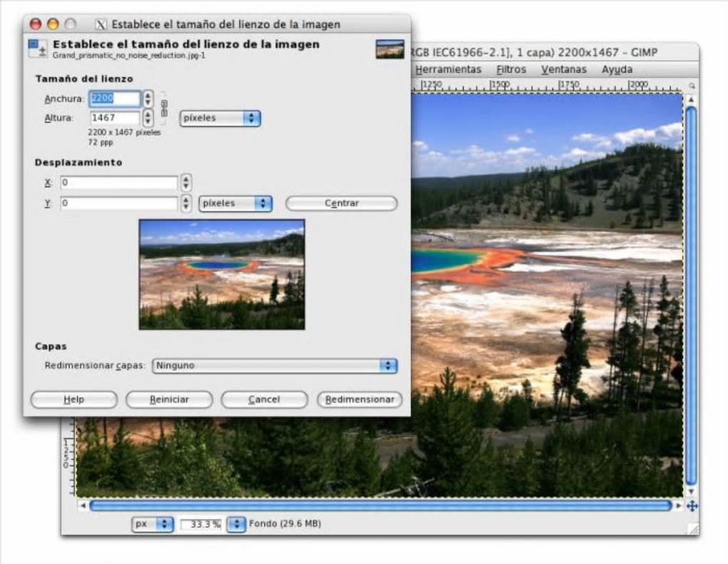
Task: Click scroll right arrow in GIMP window
Action: tap(678, 506)
